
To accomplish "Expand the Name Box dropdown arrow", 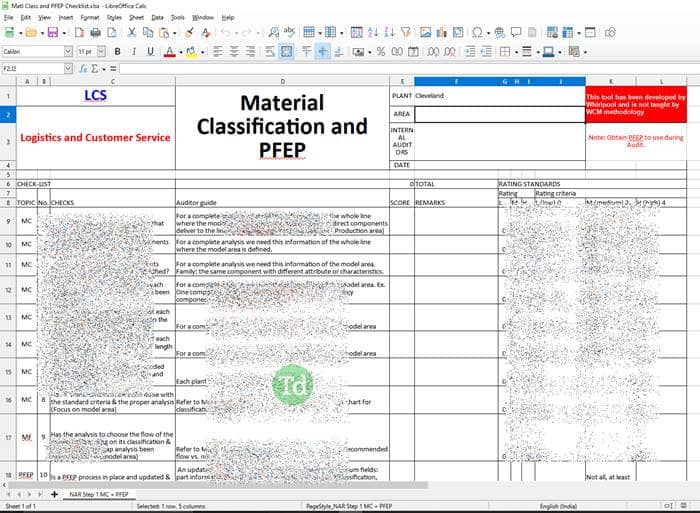I will 68,68.
